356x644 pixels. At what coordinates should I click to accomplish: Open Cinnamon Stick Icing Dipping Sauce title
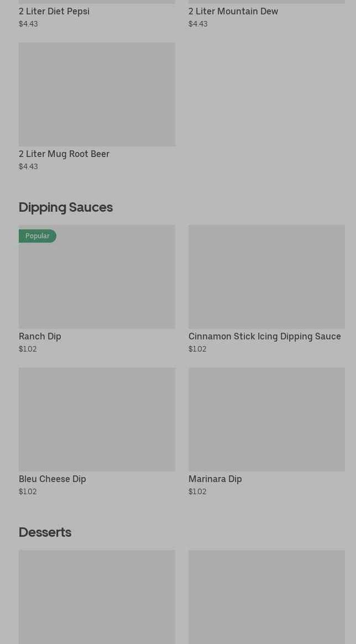pyautogui.click(x=265, y=336)
